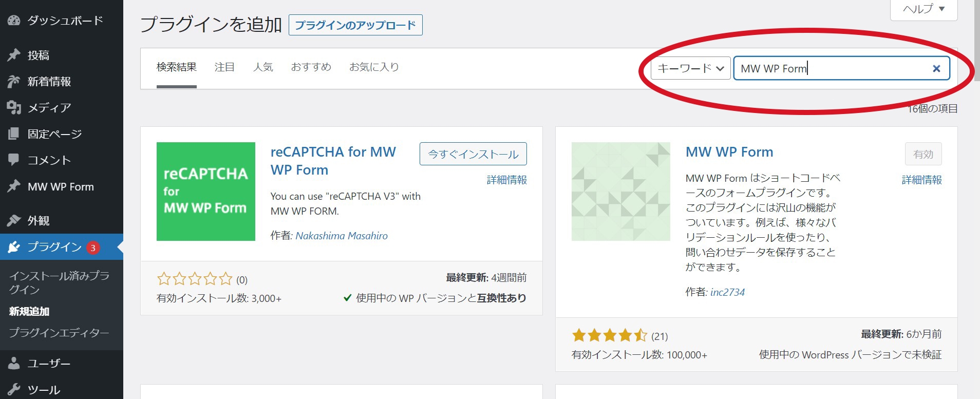Open the おすすめ tab

coord(311,67)
